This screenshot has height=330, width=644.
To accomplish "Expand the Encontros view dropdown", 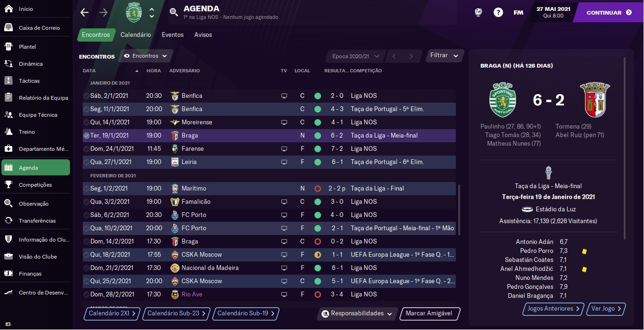I will (x=146, y=56).
